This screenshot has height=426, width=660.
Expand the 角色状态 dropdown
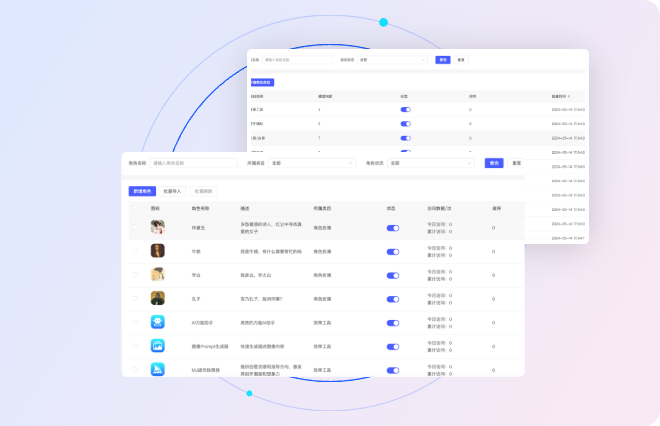coord(430,163)
